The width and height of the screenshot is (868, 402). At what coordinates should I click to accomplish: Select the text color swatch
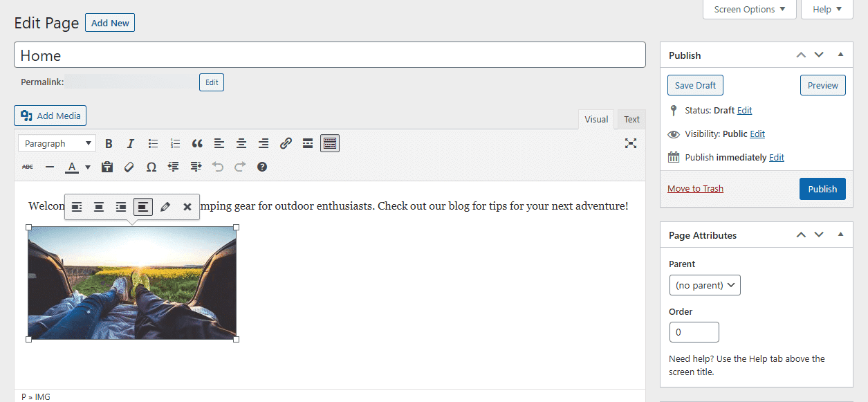click(71, 167)
